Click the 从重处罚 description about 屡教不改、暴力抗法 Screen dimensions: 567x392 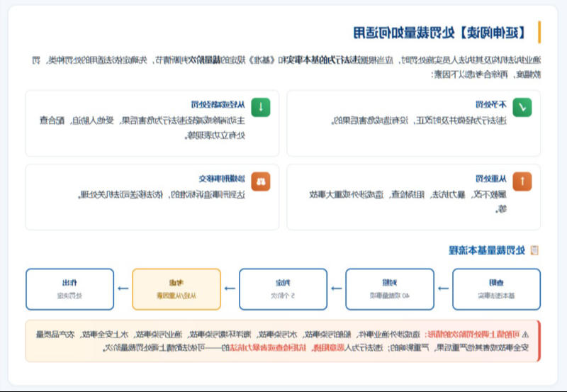coord(408,202)
